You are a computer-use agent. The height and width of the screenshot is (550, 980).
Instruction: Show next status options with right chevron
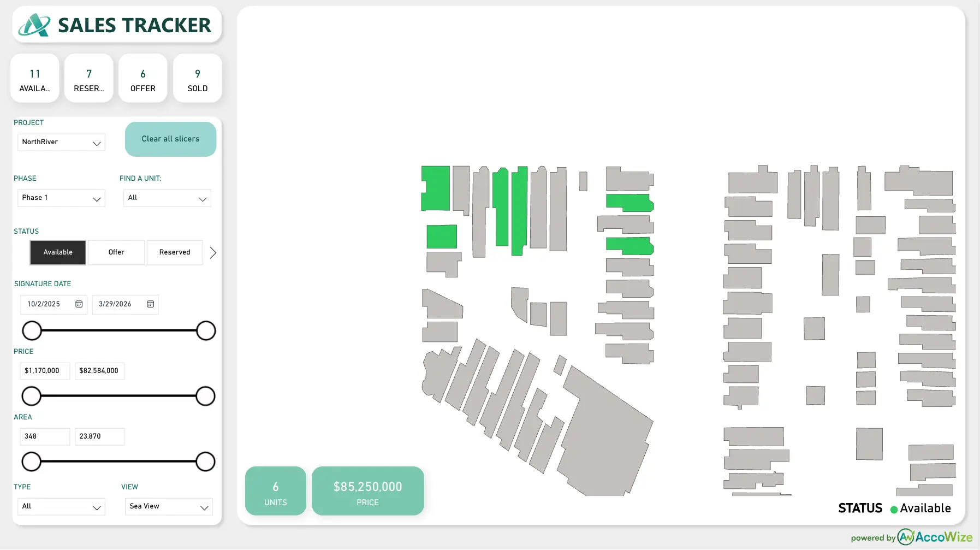coord(213,253)
